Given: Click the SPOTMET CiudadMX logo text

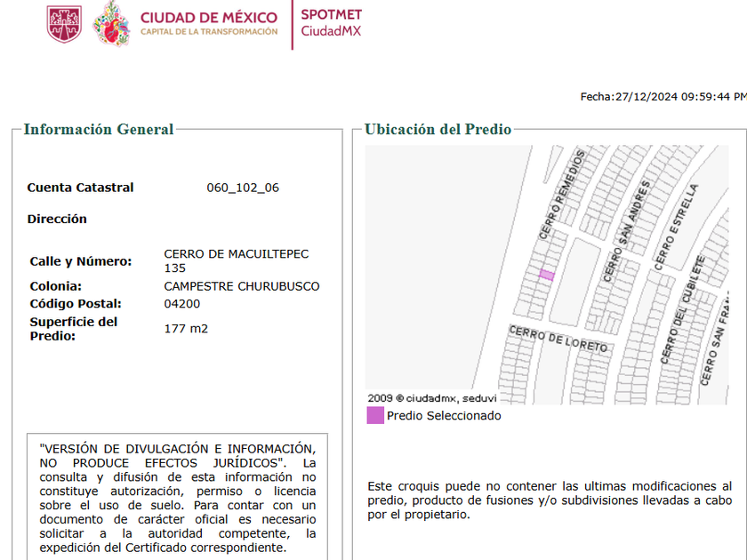Looking at the screenshot, I should [332, 23].
